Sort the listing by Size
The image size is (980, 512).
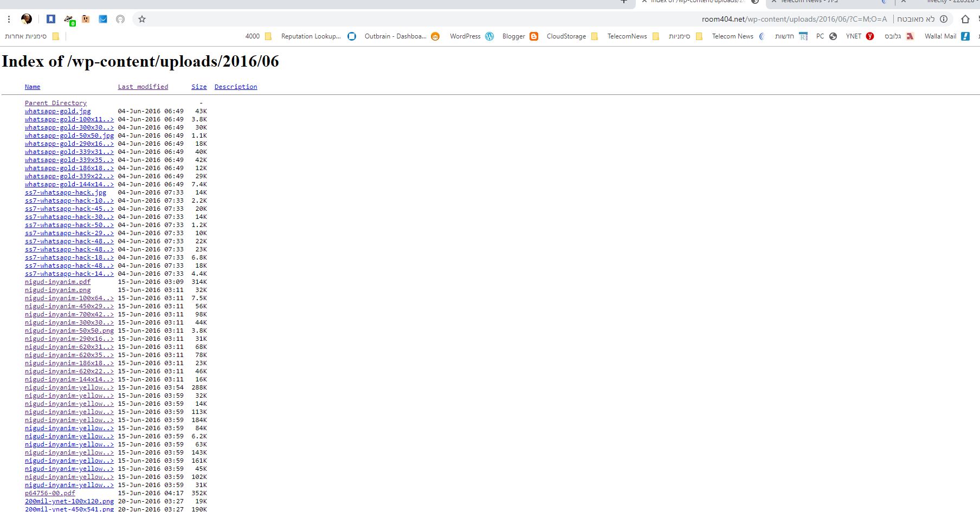(199, 87)
